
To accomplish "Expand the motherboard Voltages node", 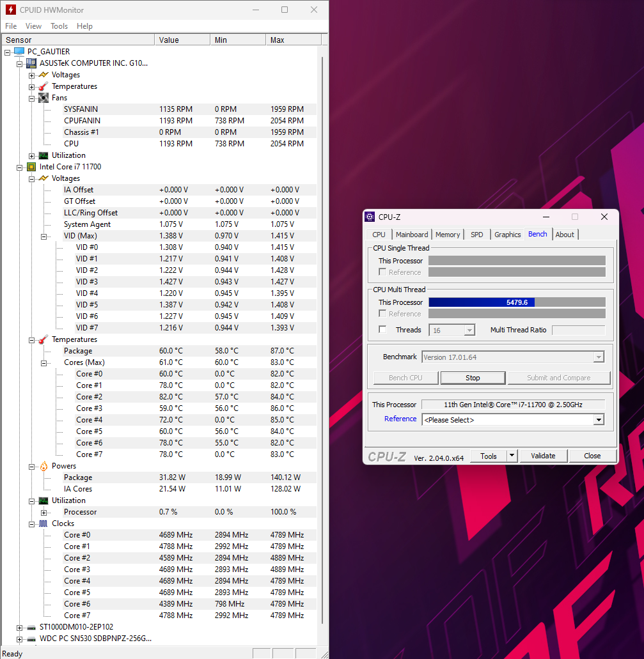I will (31, 75).
